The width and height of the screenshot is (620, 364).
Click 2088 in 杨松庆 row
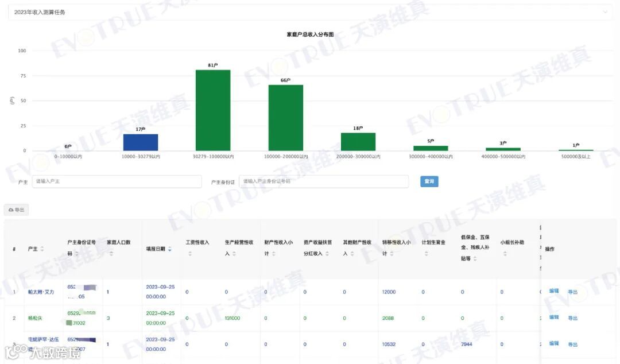(387, 318)
